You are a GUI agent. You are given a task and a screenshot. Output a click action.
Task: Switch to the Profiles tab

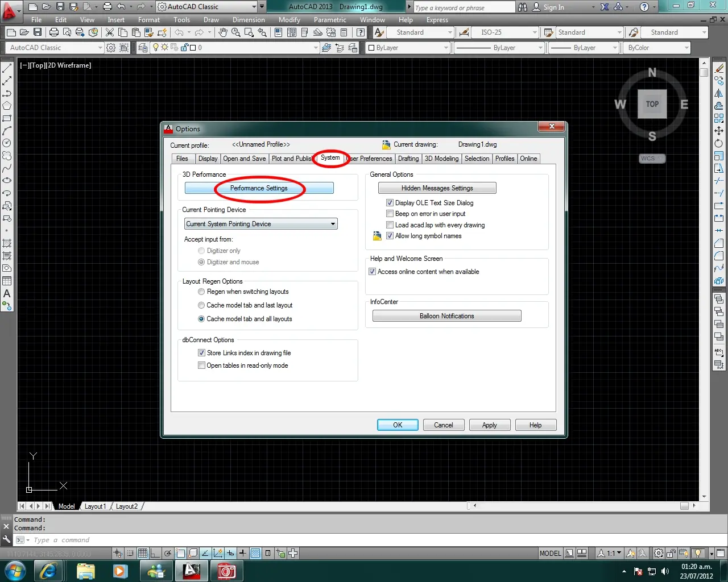504,159
